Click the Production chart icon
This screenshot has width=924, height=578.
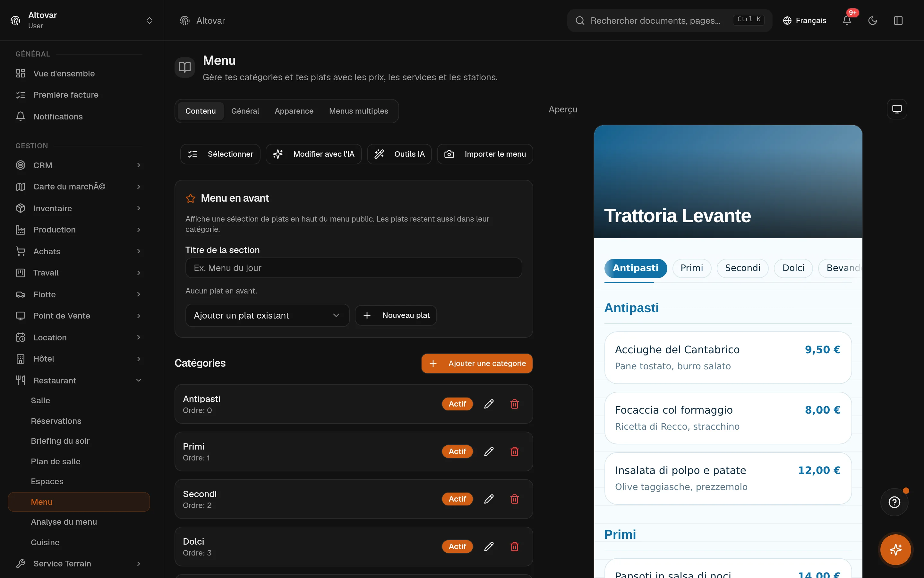point(21,230)
